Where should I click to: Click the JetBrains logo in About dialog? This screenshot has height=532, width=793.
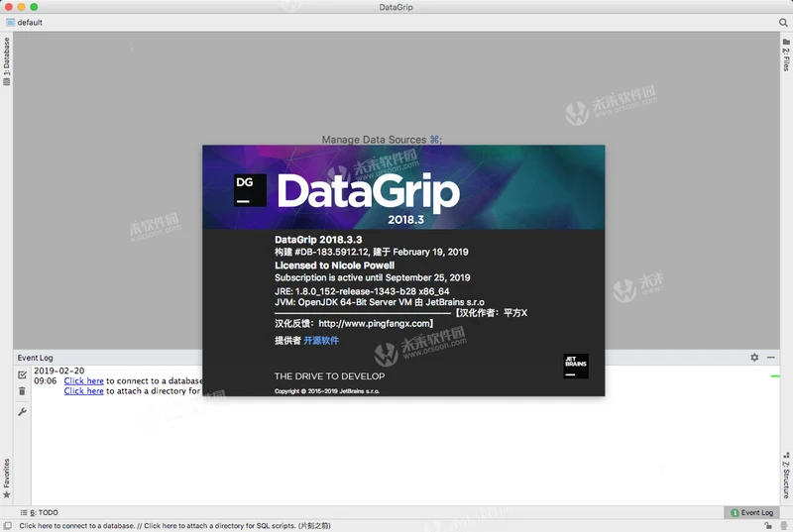coord(576,366)
